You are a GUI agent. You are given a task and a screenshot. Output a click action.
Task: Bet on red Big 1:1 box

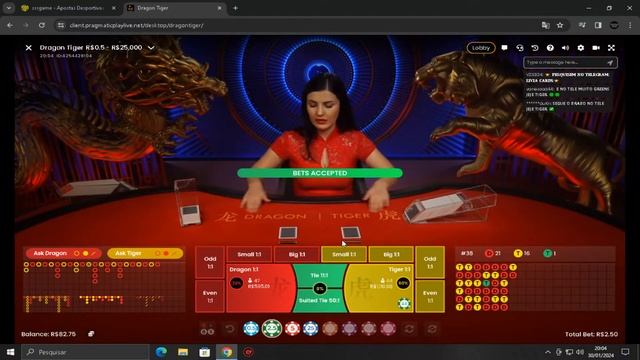(x=297, y=254)
